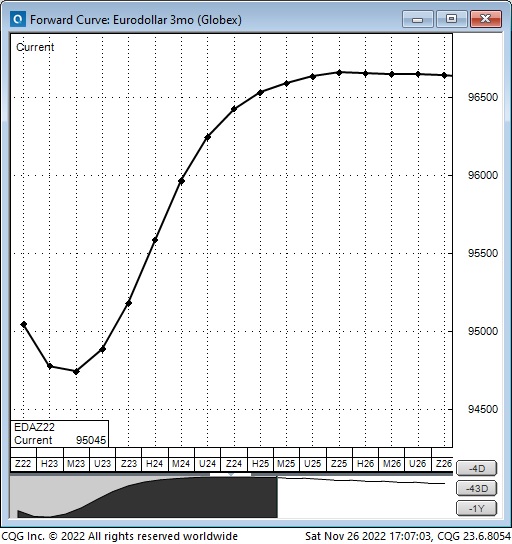Select the M23 contract label
512x544 pixels.
[76, 464]
